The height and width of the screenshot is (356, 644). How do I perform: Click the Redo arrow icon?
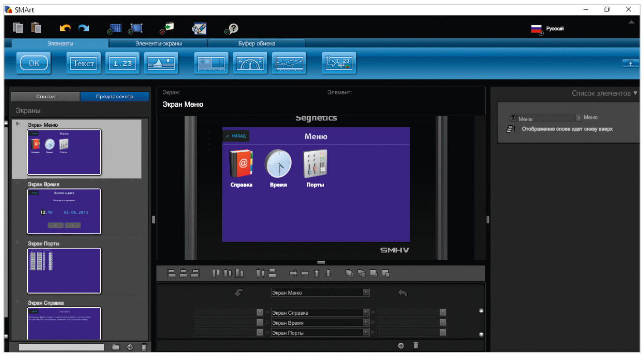[x=83, y=29]
